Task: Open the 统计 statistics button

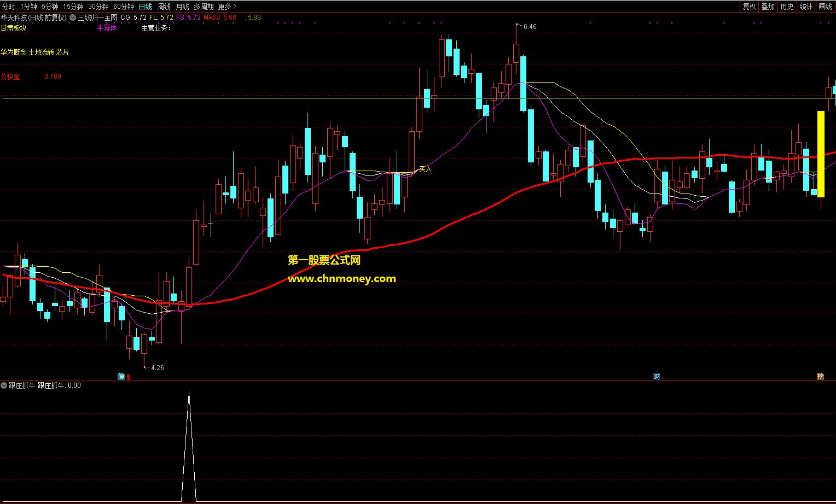Action: coord(806,7)
